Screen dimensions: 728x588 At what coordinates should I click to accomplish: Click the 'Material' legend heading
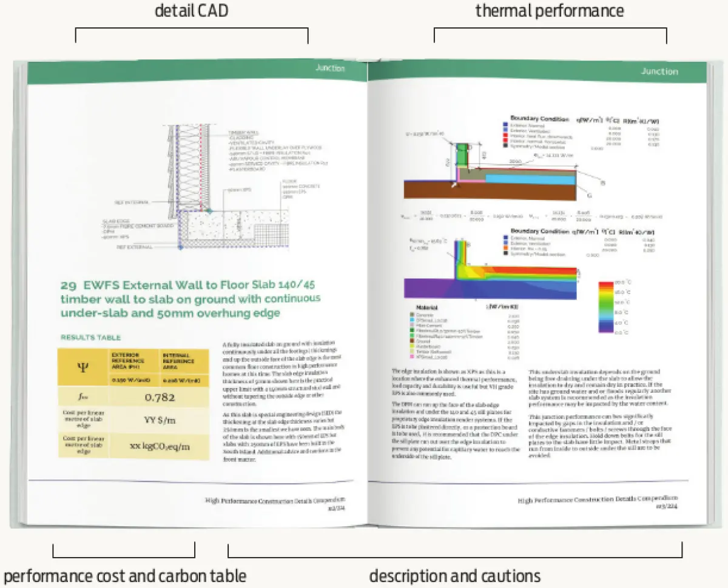[x=427, y=307]
